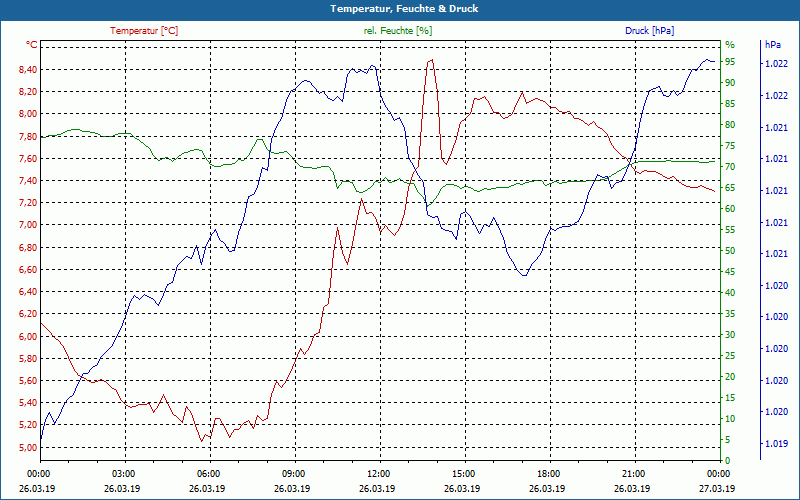Screen dimensions: 800x500
Task: Click the temperature axis value "8,00"
Action: [28, 114]
